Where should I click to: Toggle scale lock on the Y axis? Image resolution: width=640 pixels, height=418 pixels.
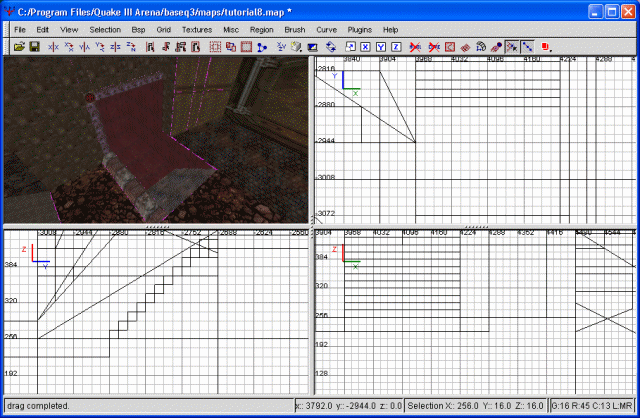pos(381,47)
